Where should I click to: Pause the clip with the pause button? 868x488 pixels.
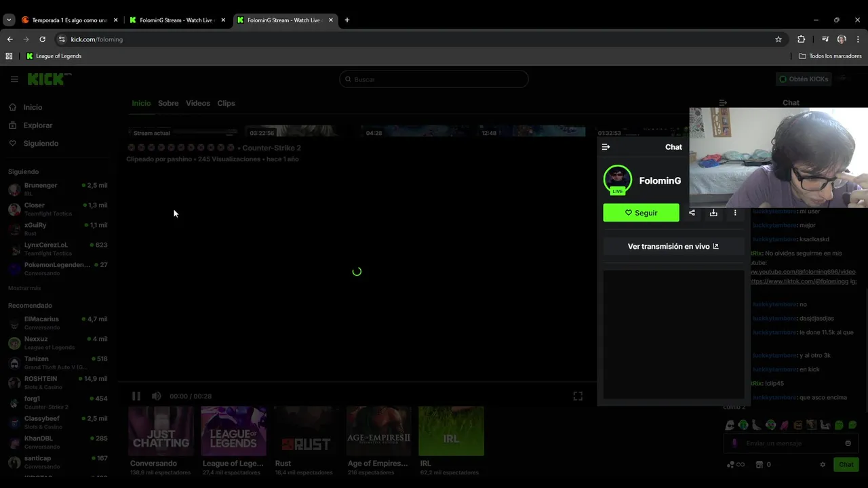tap(136, 396)
